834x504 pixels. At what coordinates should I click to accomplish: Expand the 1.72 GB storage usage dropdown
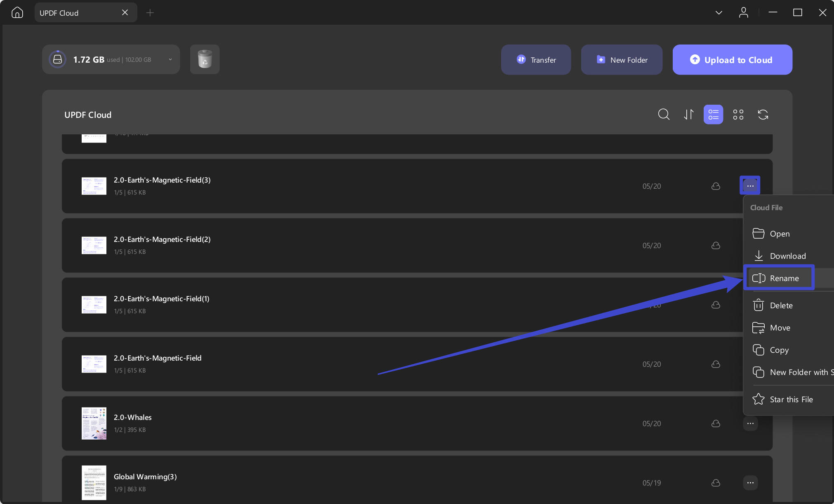click(170, 60)
